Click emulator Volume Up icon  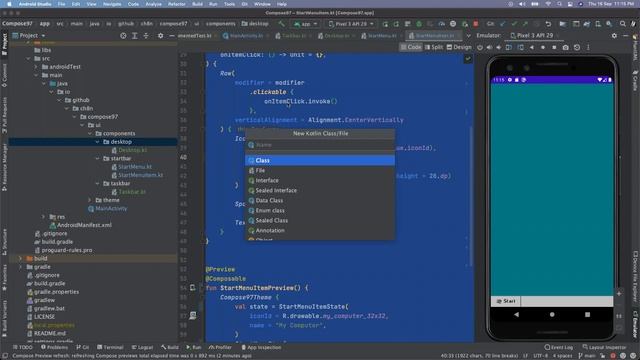pos(489,47)
